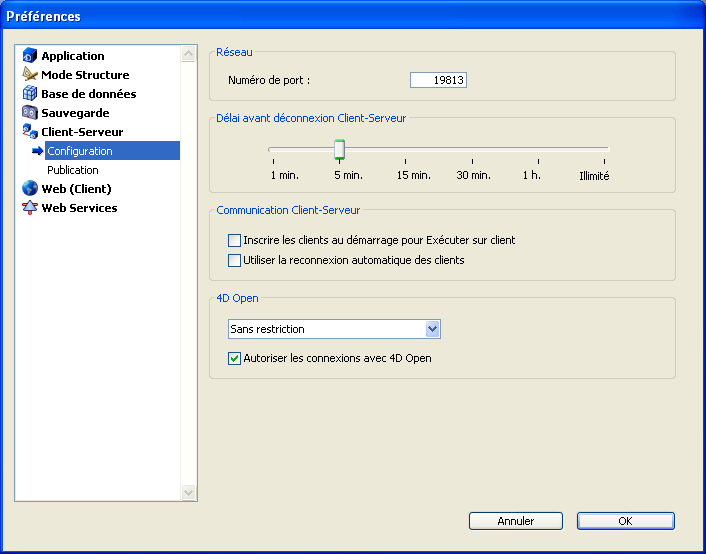Open the Web Services preferences section
This screenshot has width=706, height=554.
pyautogui.click(x=79, y=208)
